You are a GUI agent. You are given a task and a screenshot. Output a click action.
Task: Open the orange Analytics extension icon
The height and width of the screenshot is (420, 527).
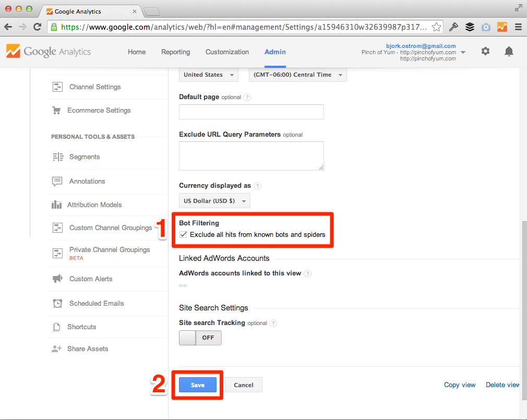tap(502, 27)
